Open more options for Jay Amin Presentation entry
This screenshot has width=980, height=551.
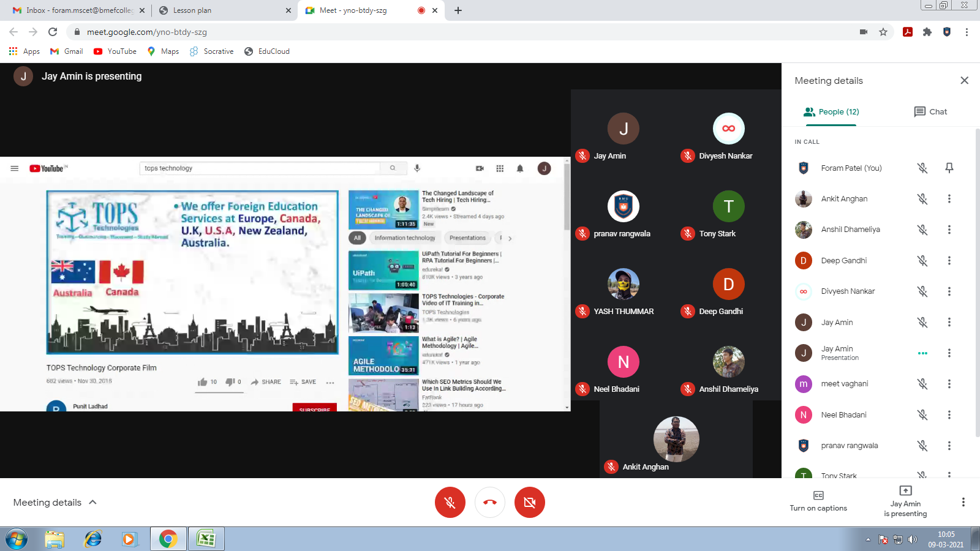point(949,353)
